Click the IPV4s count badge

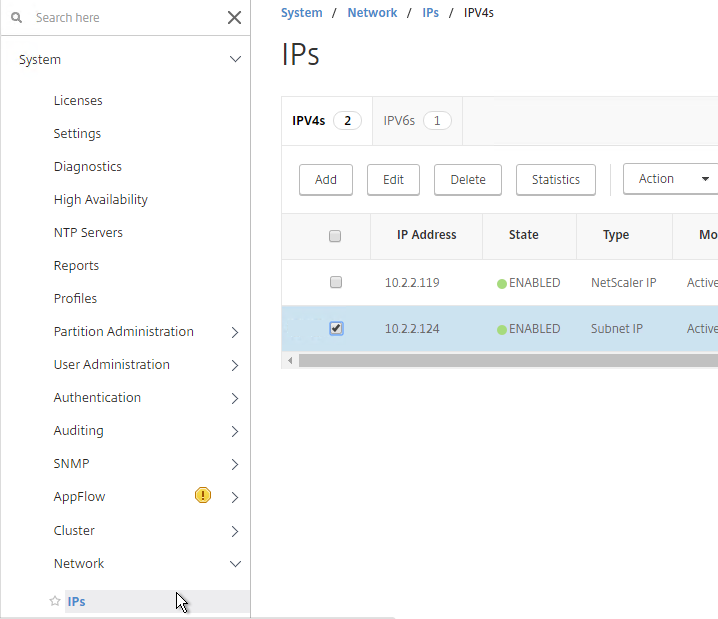(348, 121)
